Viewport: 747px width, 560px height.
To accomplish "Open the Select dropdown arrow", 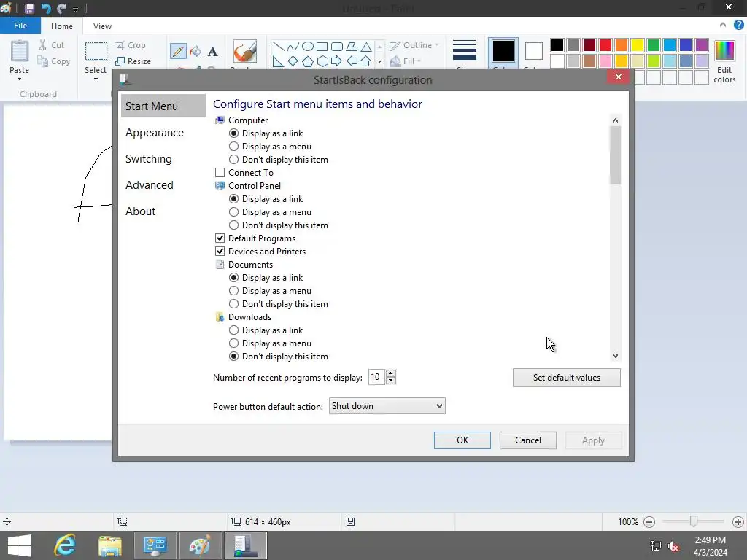I will [x=96, y=79].
